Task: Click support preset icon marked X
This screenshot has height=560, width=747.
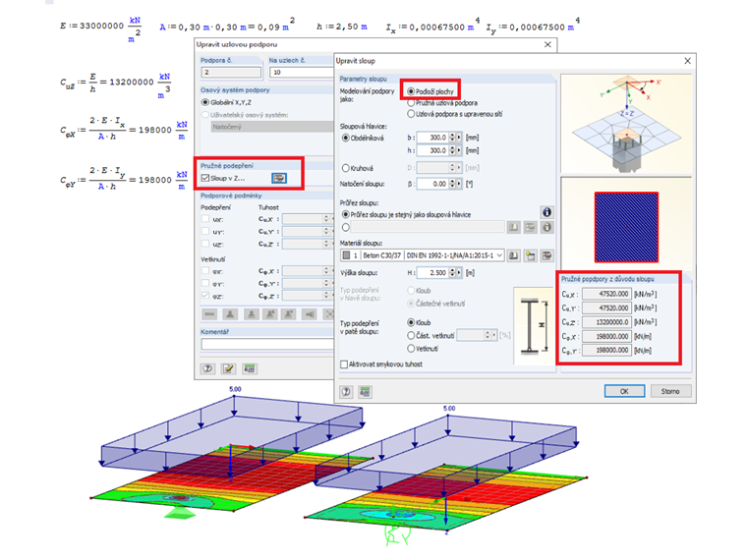Action: pyautogui.click(x=270, y=314)
